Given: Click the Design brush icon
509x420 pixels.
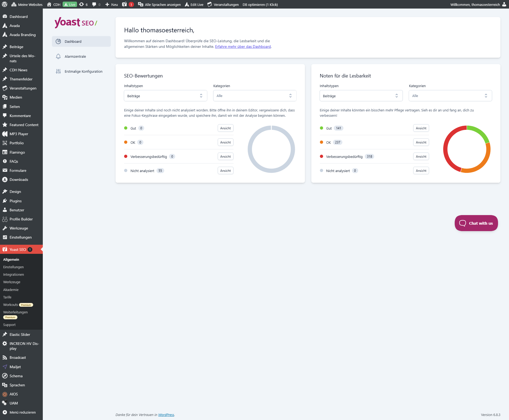Looking at the screenshot, I should 5,192.
